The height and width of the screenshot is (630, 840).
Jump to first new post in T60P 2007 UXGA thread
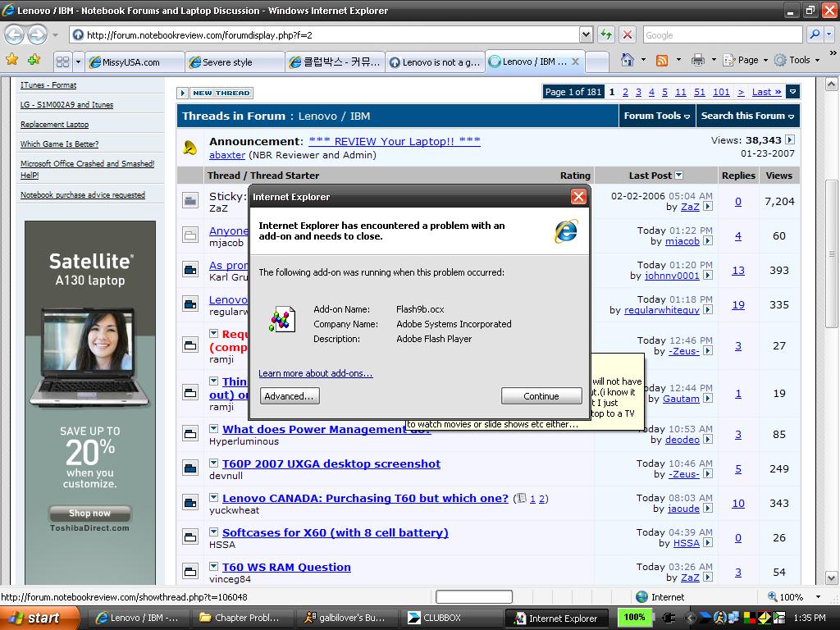pyautogui.click(x=214, y=463)
